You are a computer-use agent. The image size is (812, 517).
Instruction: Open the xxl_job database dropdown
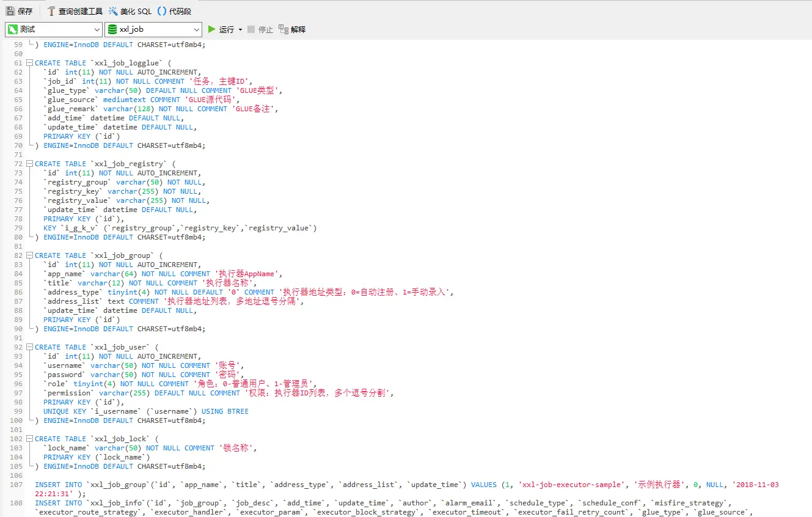[153, 29]
